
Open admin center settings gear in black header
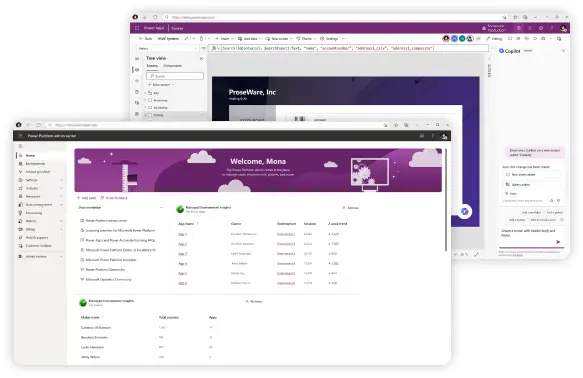pos(422,136)
